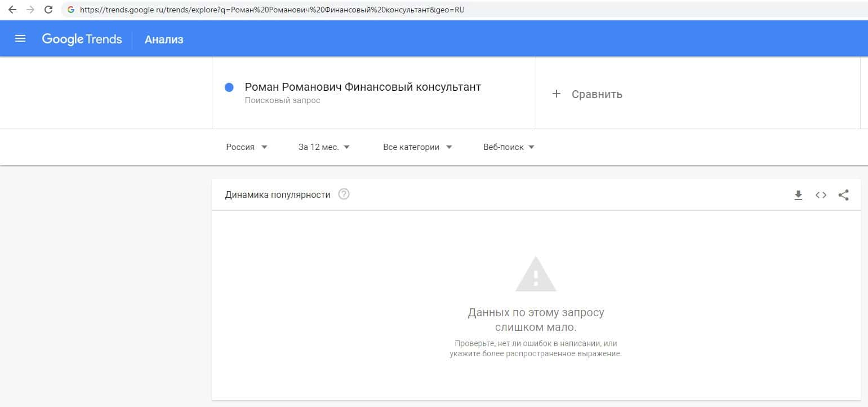
Task: Open the embed code icon
Action: pyautogui.click(x=821, y=195)
